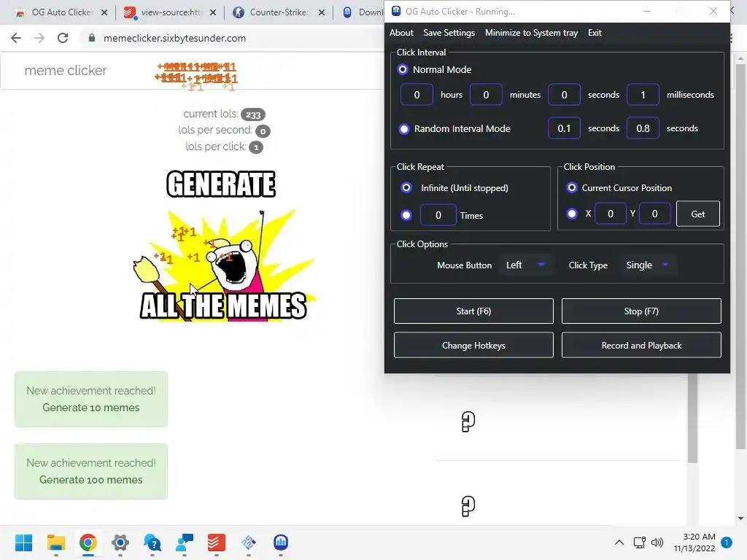
Task: Click the milliseconds input field
Action: pos(643,94)
